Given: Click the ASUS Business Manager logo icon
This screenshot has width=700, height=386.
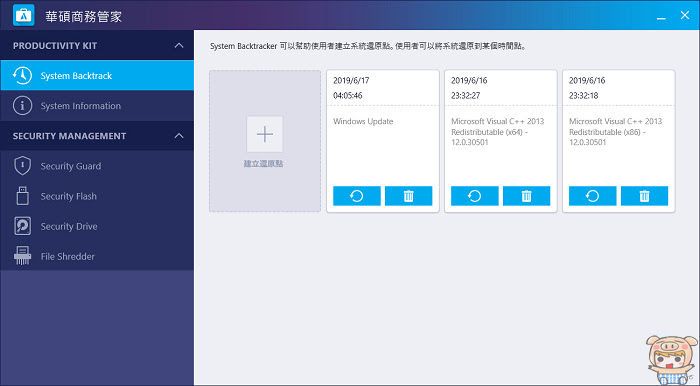Looking at the screenshot, I should (24, 16).
